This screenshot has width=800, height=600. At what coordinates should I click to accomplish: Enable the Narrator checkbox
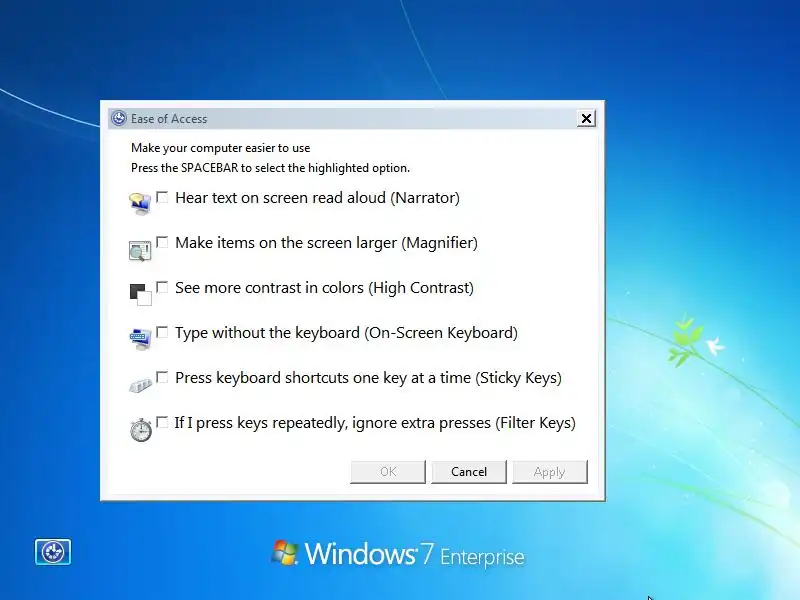click(162, 197)
